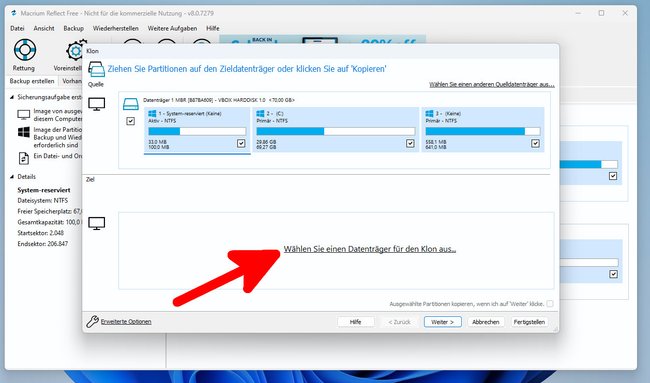Open the Erweiterte Optionen link
This screenshot has width=650, height=383.
pyautogui.click(x=126, y=322)
